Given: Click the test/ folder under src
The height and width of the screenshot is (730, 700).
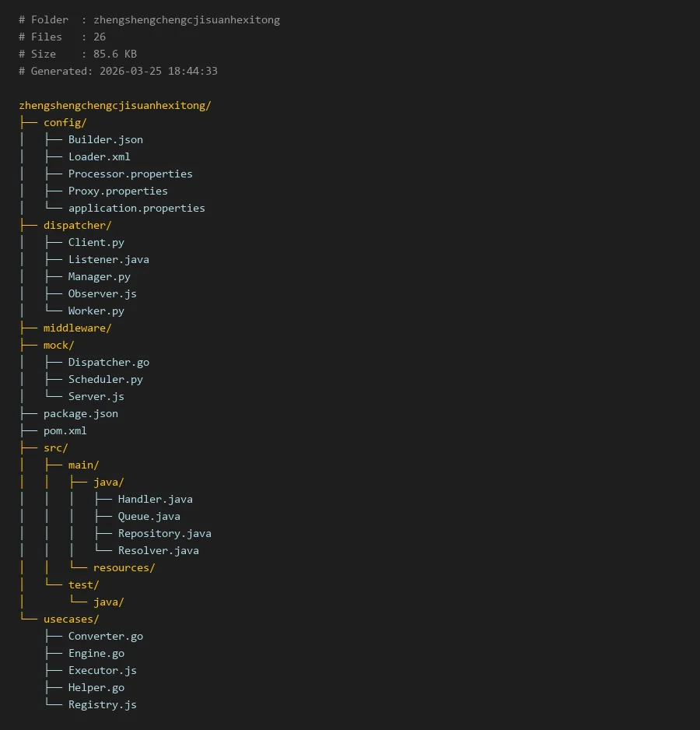Looking at the screenshot, I should [83, 584].
